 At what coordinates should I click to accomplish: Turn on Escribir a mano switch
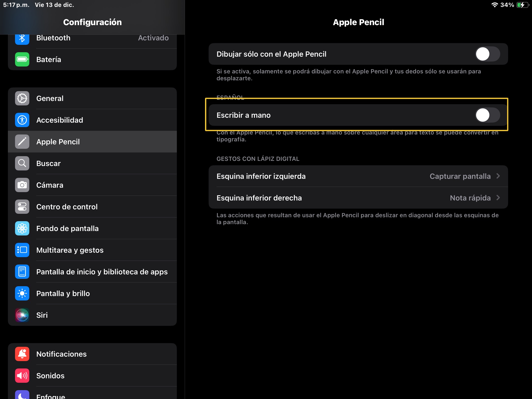point(487,115)
